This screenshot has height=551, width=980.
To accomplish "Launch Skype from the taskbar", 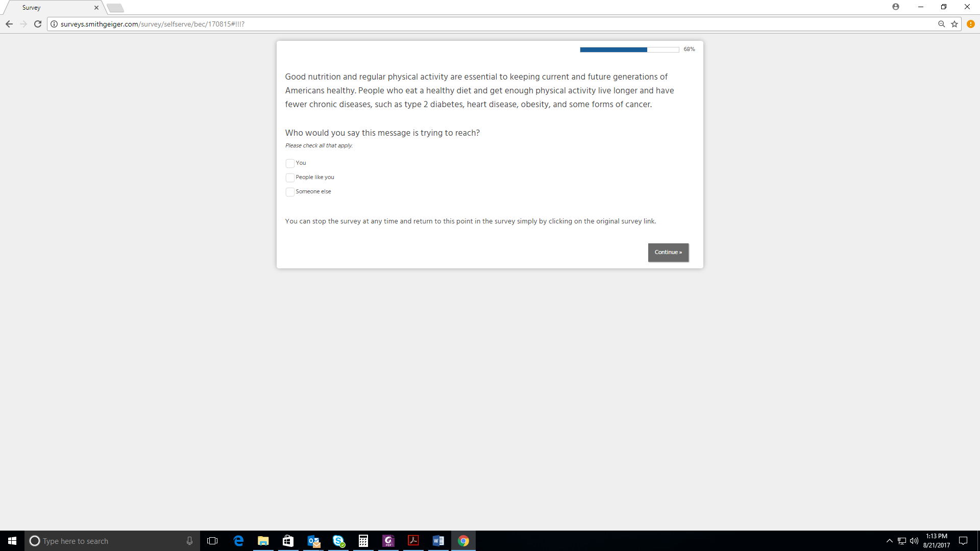I will [x=338, y=541].
